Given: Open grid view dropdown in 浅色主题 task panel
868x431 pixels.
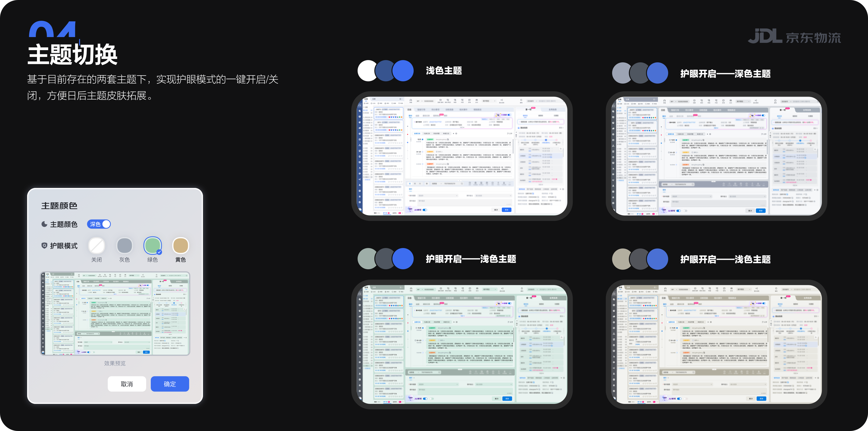Looking at the screenshot, I should pos(401,99).
